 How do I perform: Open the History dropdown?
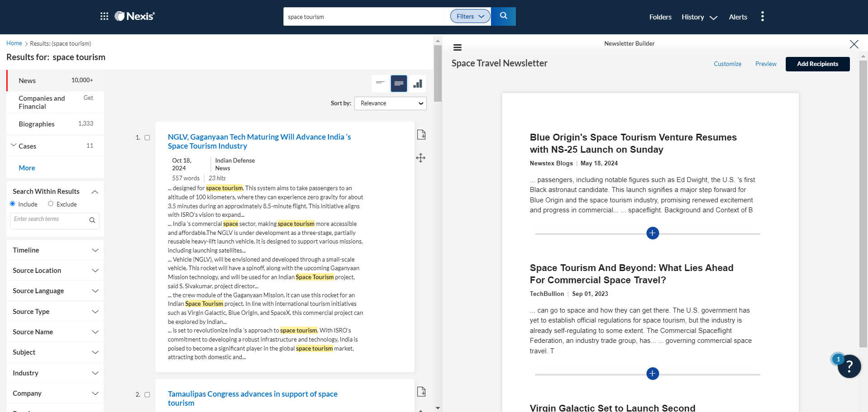(699, 17)
